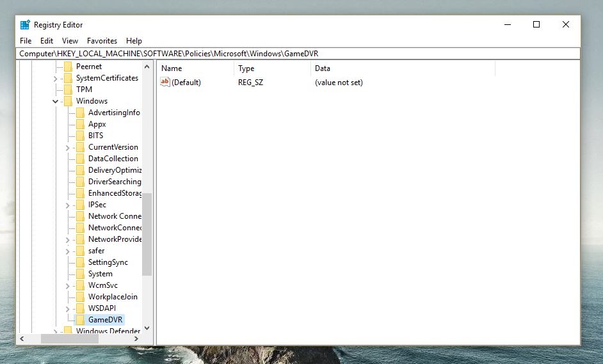Select the WorkplaceJoin key label
This screenshot has width=603, height=364.
pyautogui.click(x=113, y=297)
